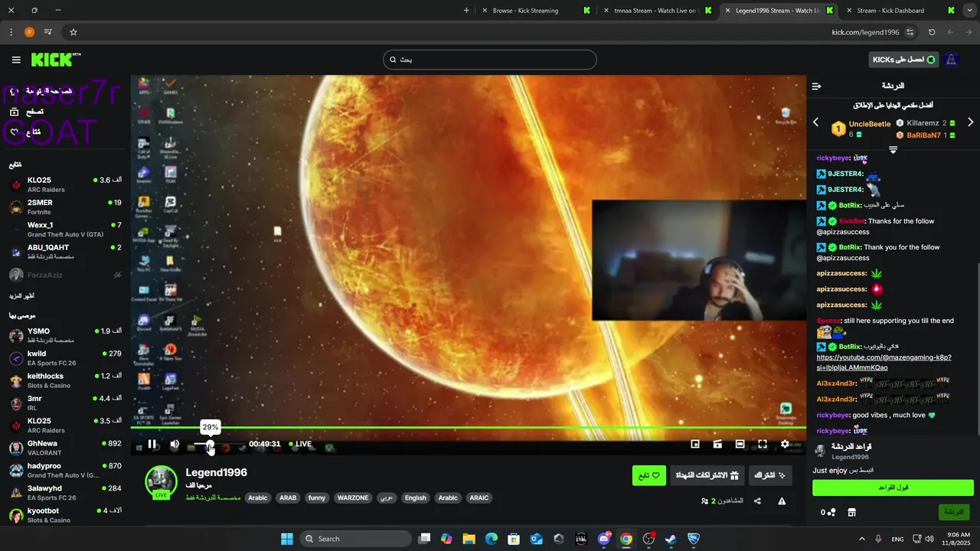Viewport: 980px width, 551px height.
Task: Mute the stream volume speaker icon
Action: [x=175, y=444]
